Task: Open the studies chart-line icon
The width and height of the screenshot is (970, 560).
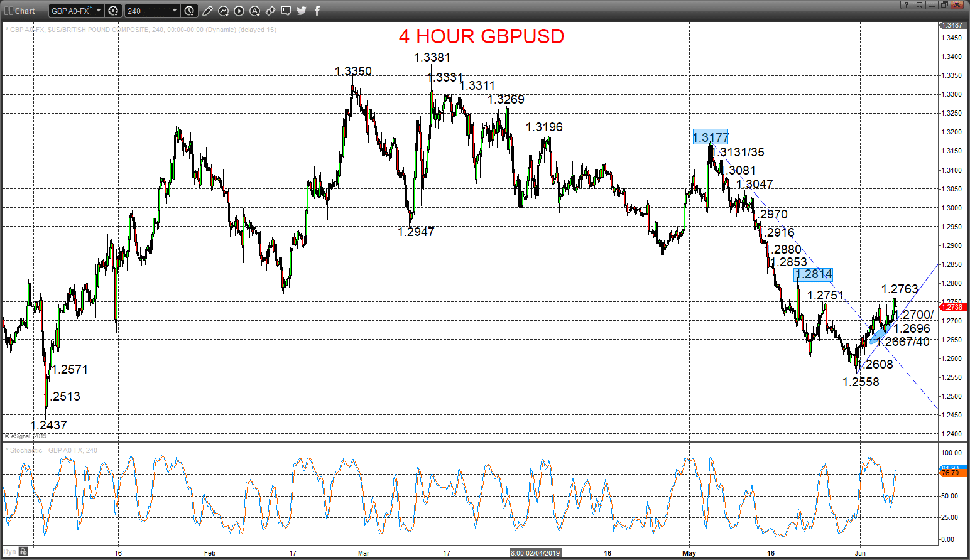Action: pos(224,11)
